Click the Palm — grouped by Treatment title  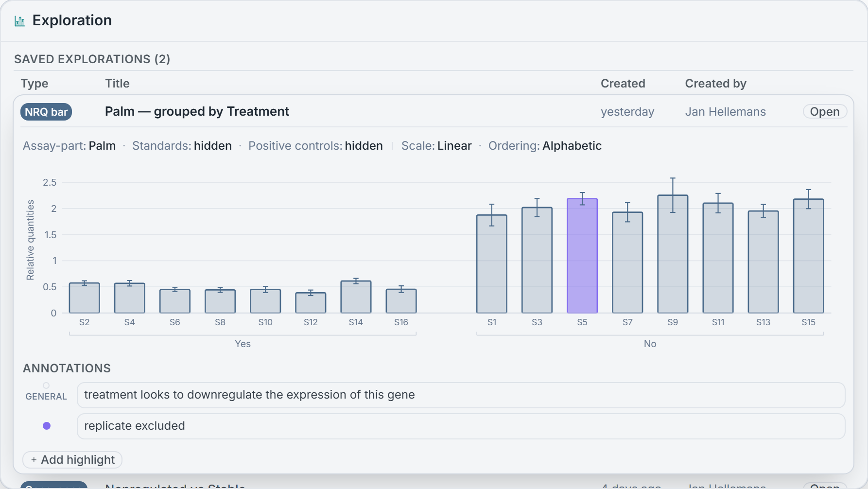click(197, 111)
